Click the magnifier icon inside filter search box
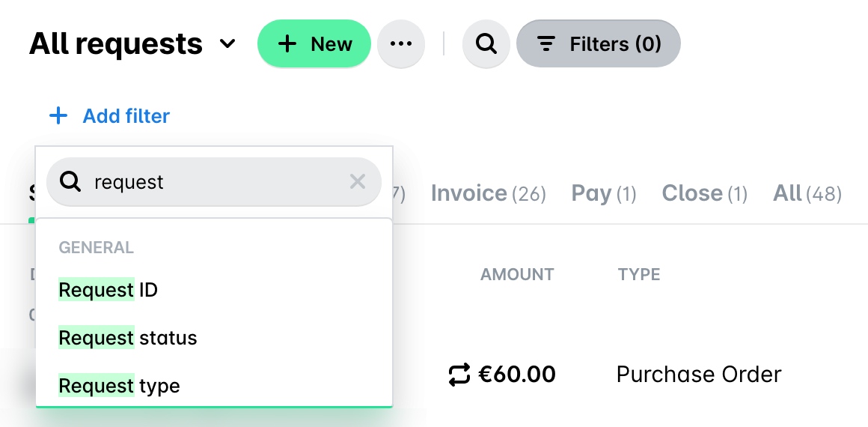 pos(71,181)
